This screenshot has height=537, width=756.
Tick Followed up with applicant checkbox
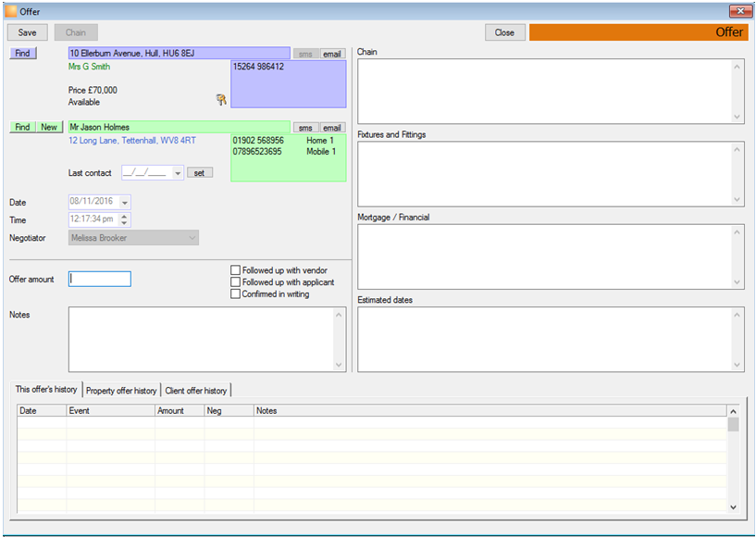point(235,282)
